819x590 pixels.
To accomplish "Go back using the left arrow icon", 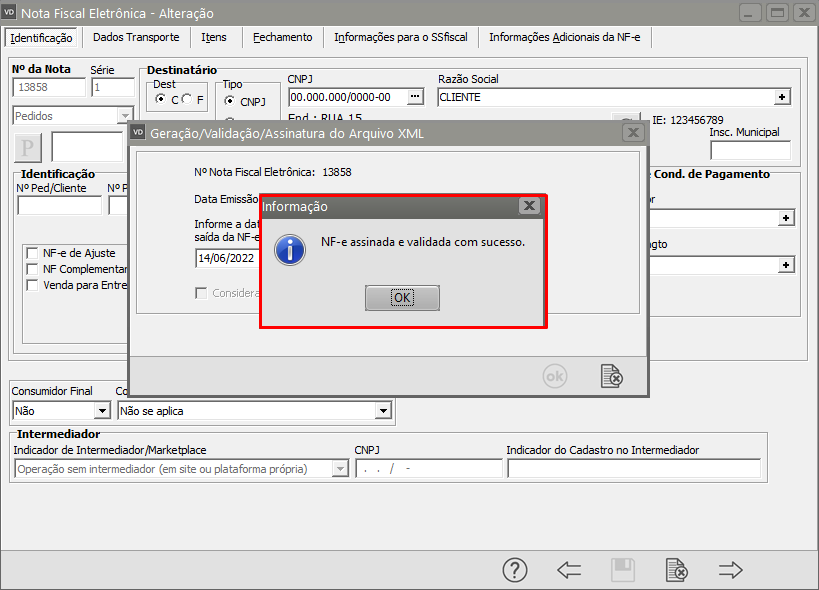I will [569, 570].
